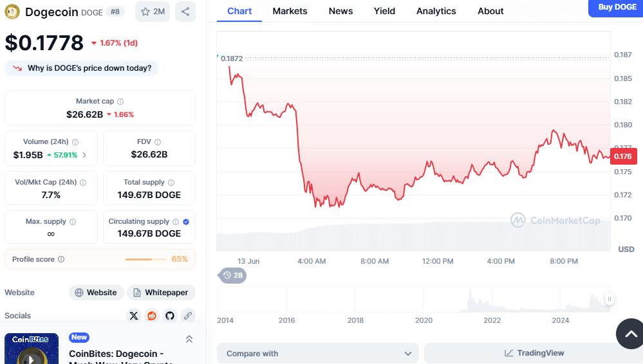Open the Analytics tab
643x364 pixels.
click(436, 11)
